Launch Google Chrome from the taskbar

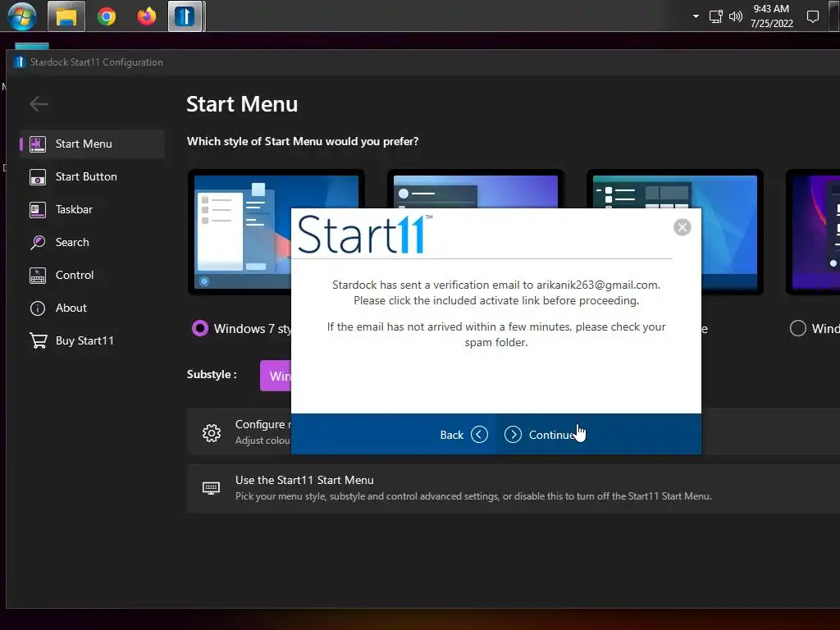pos(107,16)
